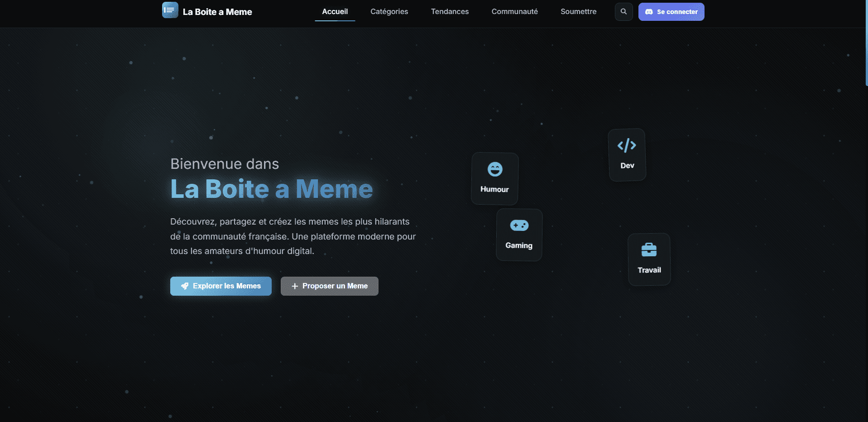Go to the Accueil nav tab
The image size is (868, 422).
(335, 12)
